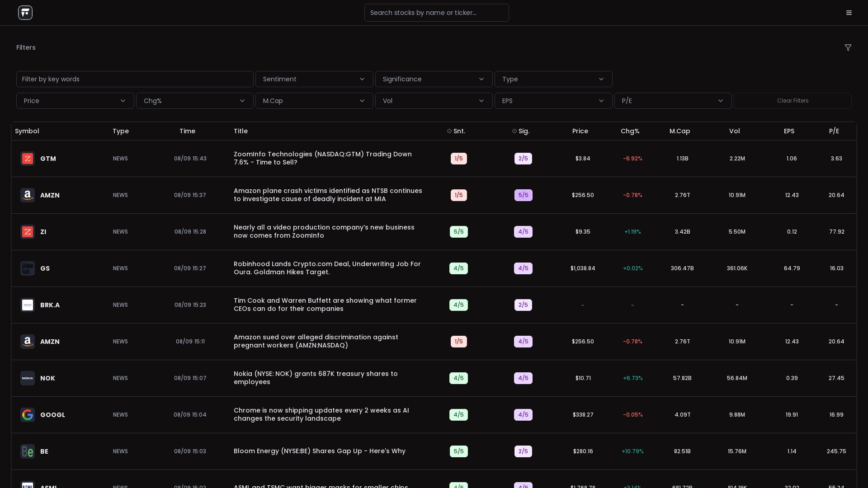Click the Filter by key words field
This screenshot has width=868, height=488.
135,79
